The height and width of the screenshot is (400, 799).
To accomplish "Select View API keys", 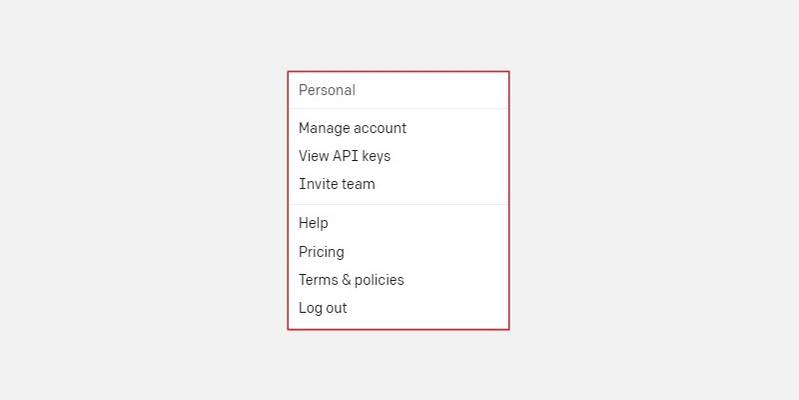I will tap(344, 156).
